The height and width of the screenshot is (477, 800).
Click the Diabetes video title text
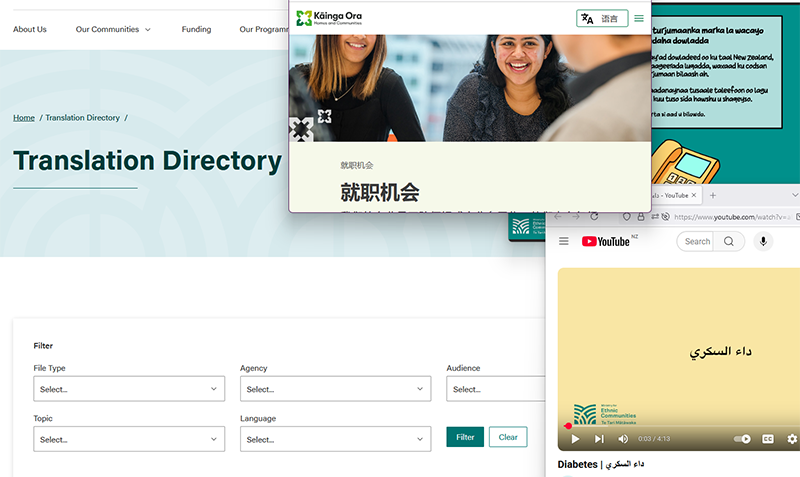pyautogui.click(x=601, y=464)
